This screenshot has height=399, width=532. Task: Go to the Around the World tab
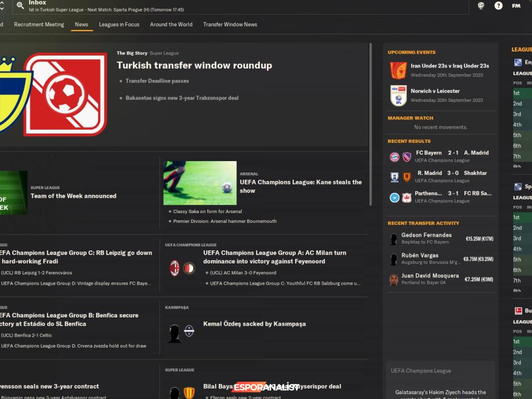[171, 24]
